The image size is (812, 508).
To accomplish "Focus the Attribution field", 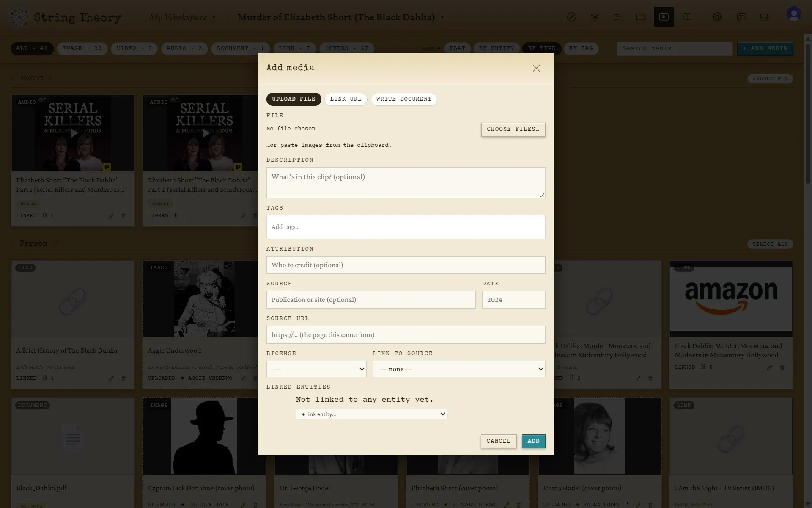I will click(x=406, y=265).
